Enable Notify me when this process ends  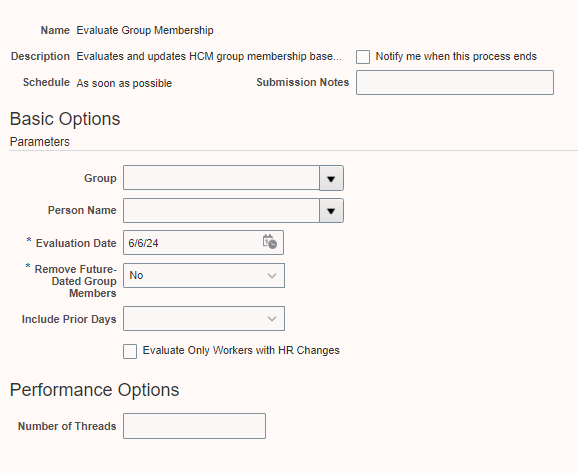363,57
